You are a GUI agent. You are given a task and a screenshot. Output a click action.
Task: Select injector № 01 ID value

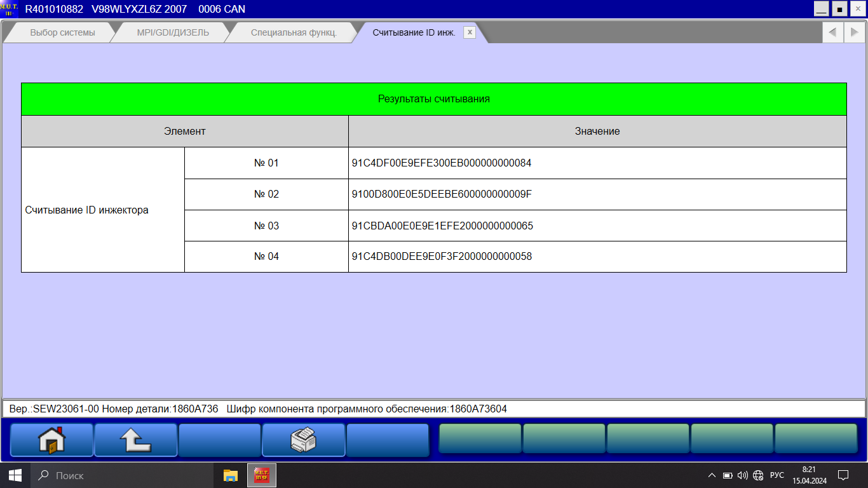[x=441, y=163]
